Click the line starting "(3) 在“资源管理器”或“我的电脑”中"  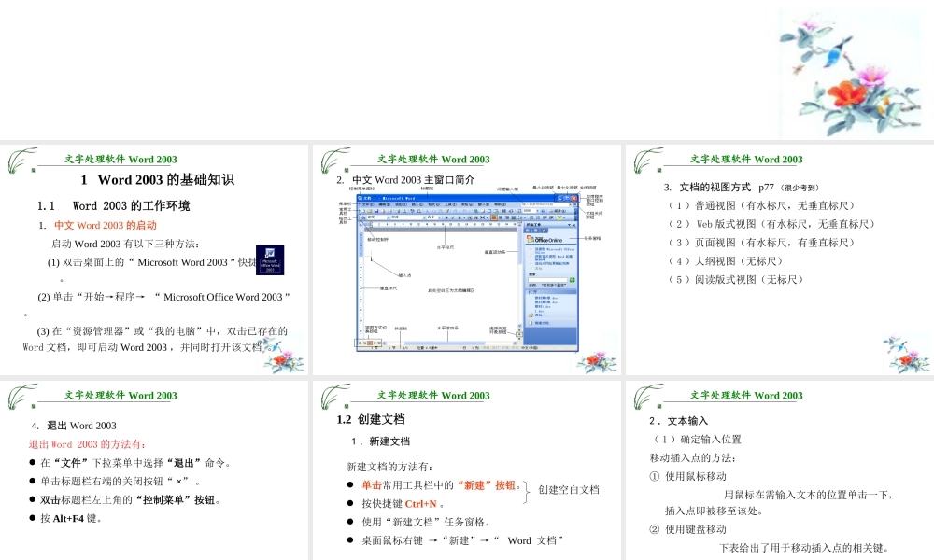coord(162,331)
